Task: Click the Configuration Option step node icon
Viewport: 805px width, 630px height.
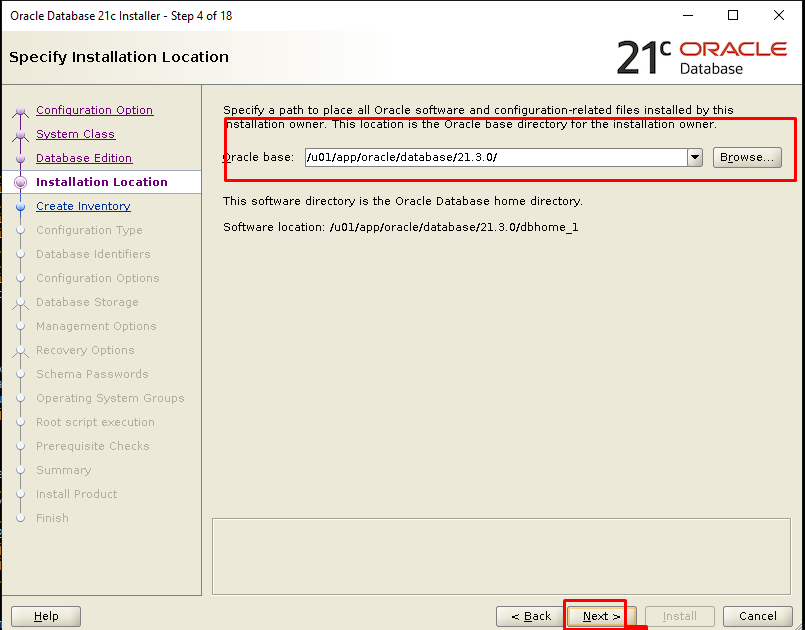Action: (x=21, y=110)
